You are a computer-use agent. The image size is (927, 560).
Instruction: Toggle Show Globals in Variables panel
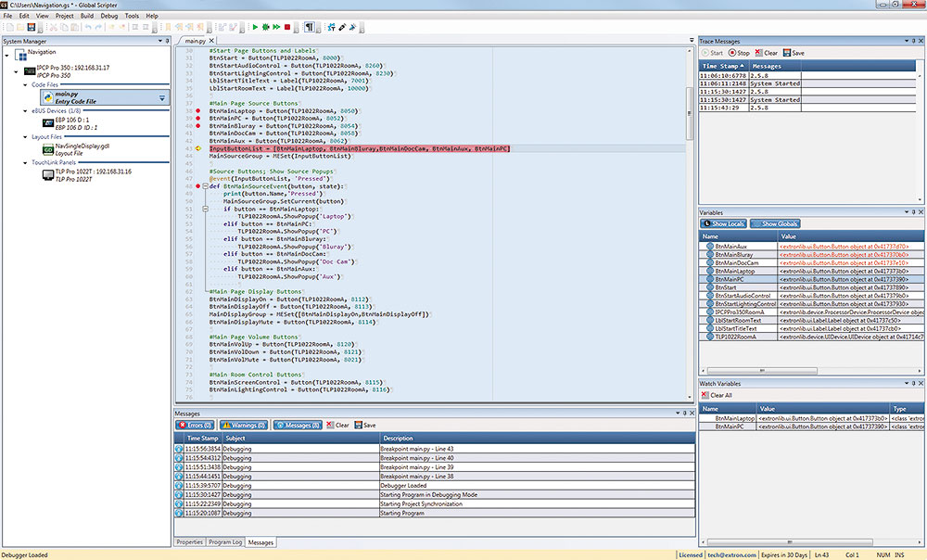[x=775, y=223]
